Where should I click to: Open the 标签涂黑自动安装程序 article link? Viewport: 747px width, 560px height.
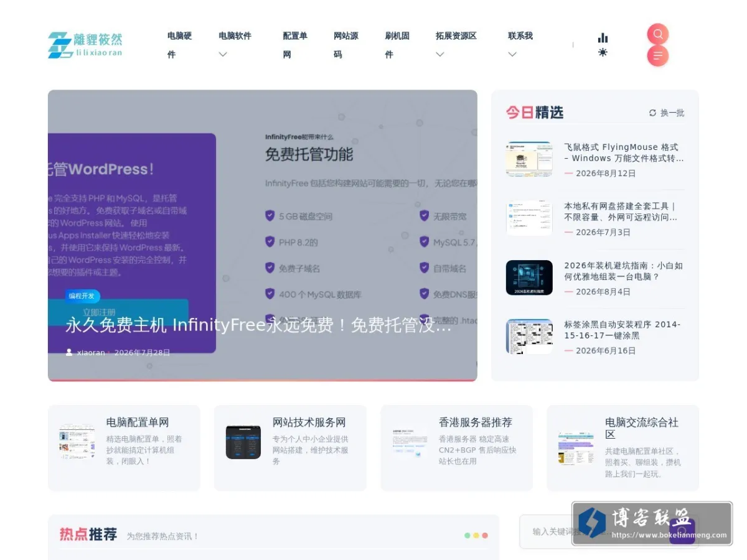click(x=622, y=330)
